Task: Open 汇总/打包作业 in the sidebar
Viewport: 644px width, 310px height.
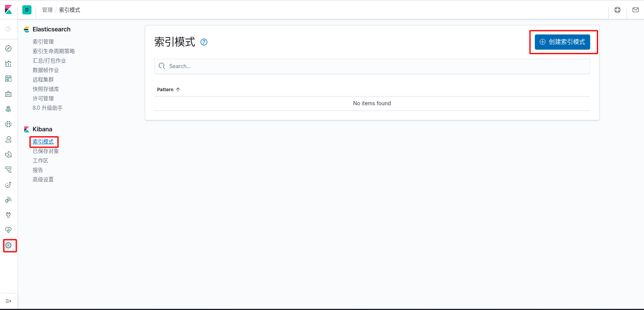Action: (49, 61)
